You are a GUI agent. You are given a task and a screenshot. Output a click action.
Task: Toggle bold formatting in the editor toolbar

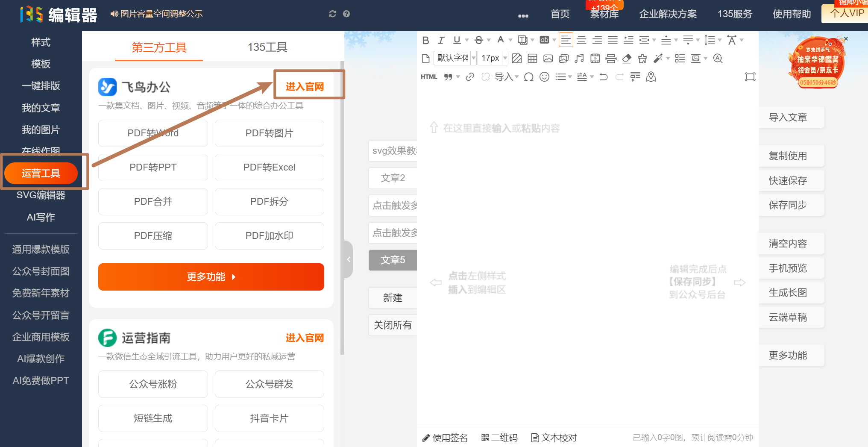click(425, 40)
